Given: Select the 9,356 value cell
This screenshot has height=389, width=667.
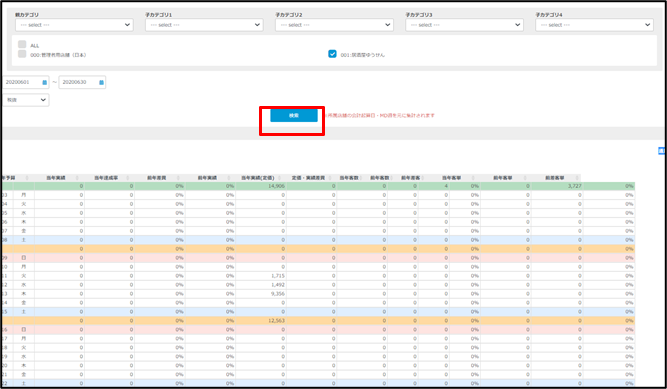Looking at the screenshot, I should pyautogui.click(x=261, y=294).
